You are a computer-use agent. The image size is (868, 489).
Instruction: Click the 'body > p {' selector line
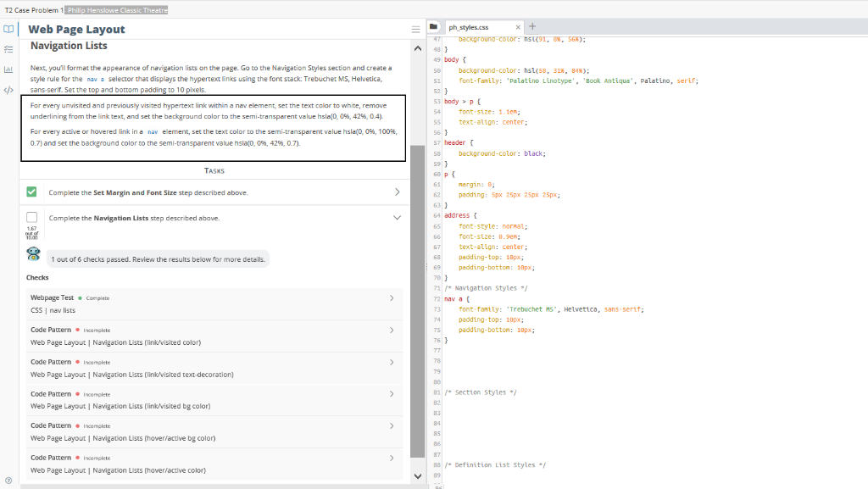click(462, 102)
